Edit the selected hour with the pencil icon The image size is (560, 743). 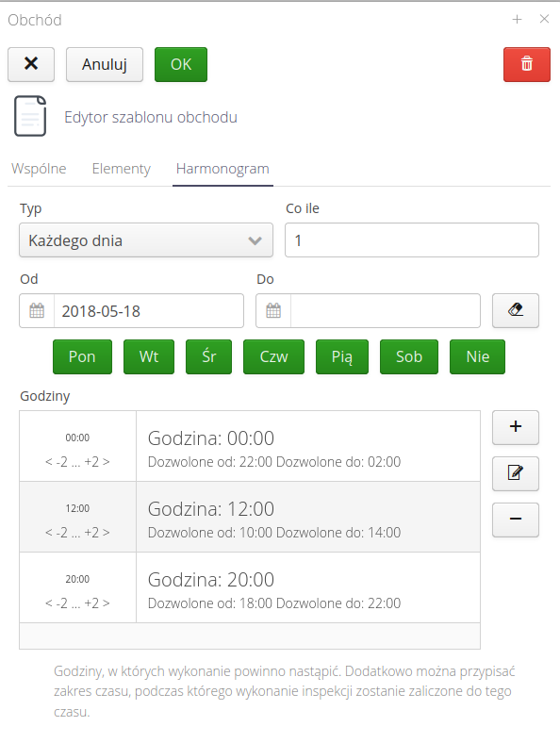coord(516,473)
